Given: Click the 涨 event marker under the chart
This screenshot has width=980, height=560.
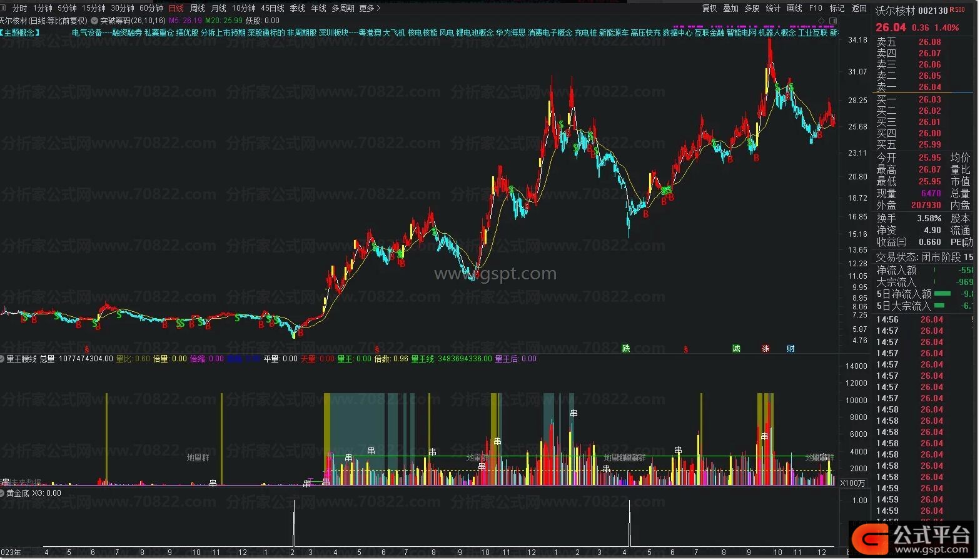Looking at the screenshot, I should point(765,349).
